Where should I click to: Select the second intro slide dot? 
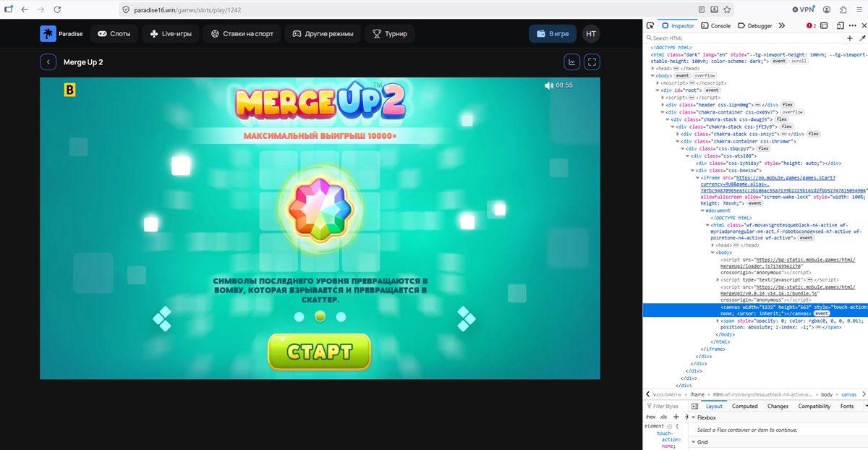click(x=320, y=316)
